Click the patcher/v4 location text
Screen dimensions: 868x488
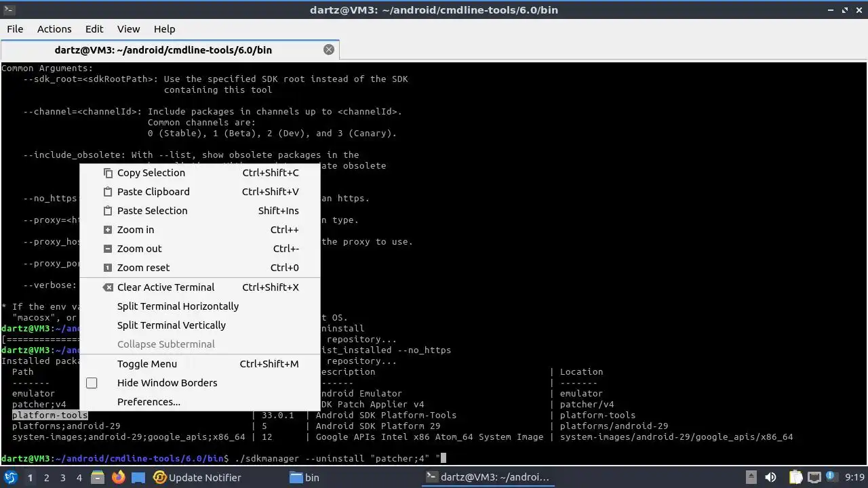[x=587, y=405]
